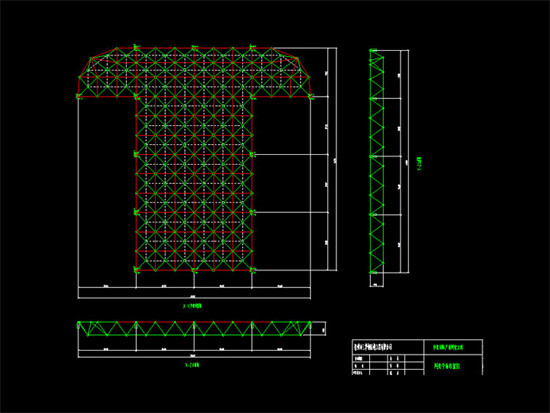
Task: Click the first row label cell in title block table
Action: pos(361,358)
